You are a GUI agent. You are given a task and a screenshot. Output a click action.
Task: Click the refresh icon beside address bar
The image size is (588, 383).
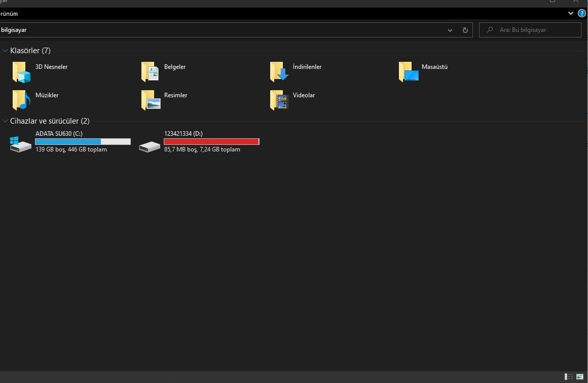[465, 30]
